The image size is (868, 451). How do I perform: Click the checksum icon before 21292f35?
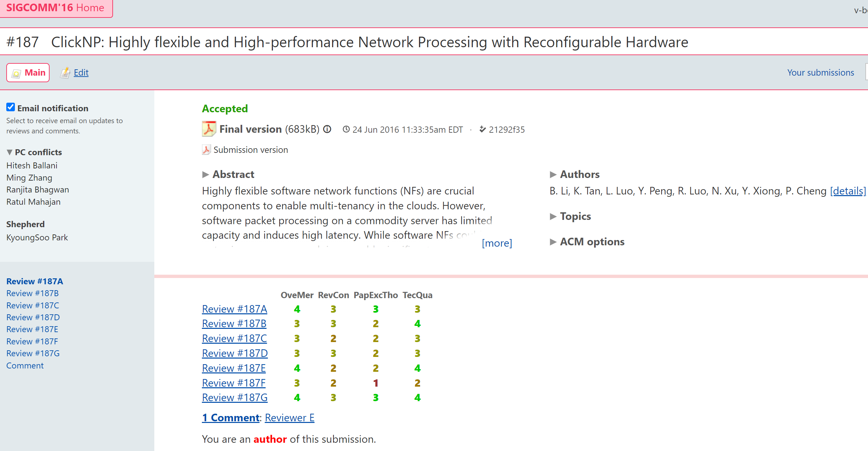[x=482, y=129]
